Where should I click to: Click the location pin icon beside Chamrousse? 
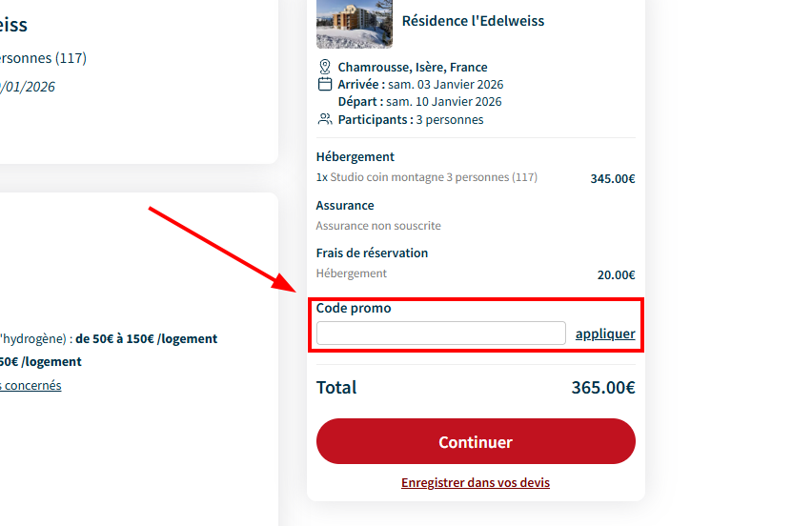325,67
